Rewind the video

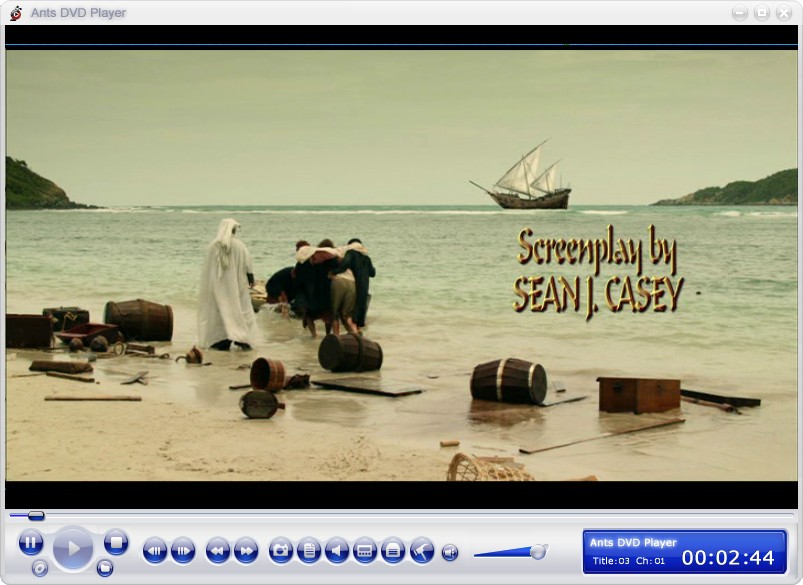[x=218, y=550]
